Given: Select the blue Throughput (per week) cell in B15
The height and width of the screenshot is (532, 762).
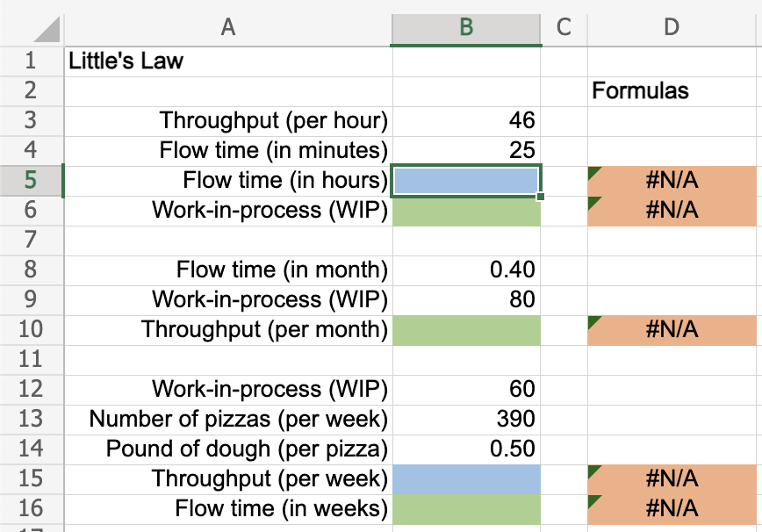Looking at the screenshot, I should [x=465, y=478].
